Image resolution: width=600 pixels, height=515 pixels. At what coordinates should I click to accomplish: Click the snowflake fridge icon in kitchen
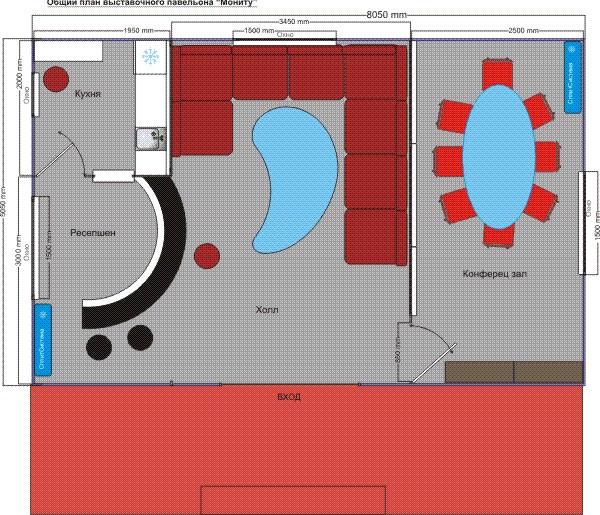pyautogui.click(x=150, y=57)
